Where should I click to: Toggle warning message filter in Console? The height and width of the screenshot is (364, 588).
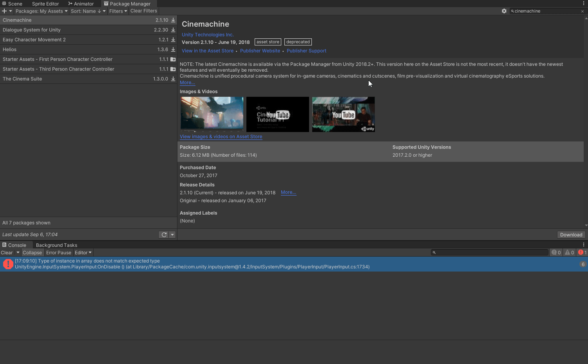tap(569, 252)
